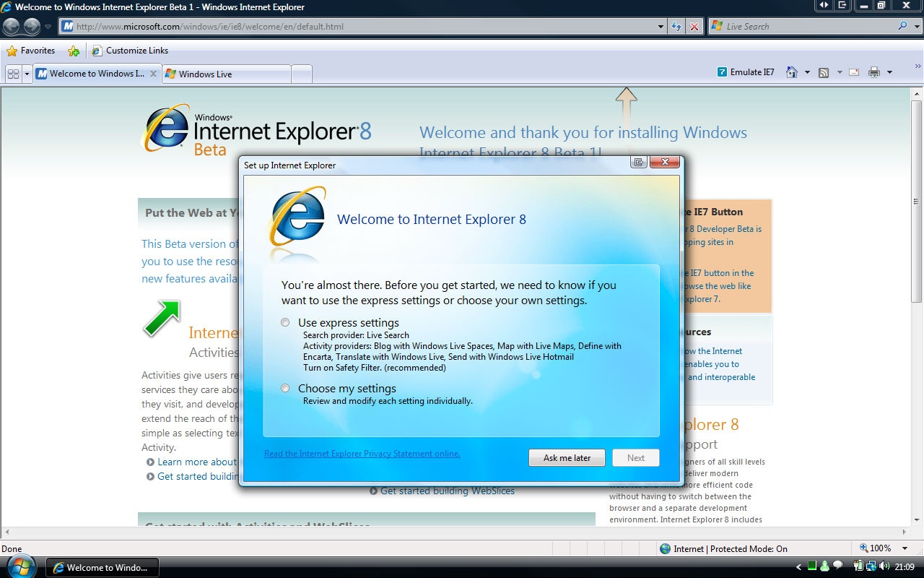This screenshot has width=924, height=578.
Task: Print page with the printer icon
Action: [x=874, y=72]
